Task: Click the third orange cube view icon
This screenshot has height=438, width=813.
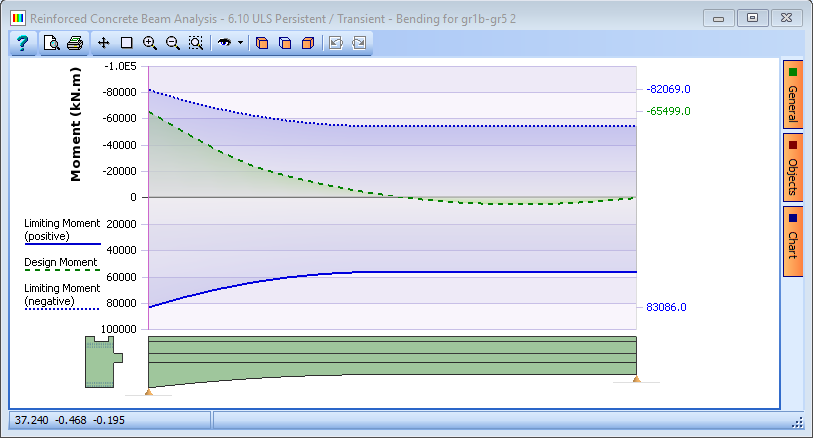Action: pyautogui.click(x=308, y=43)
